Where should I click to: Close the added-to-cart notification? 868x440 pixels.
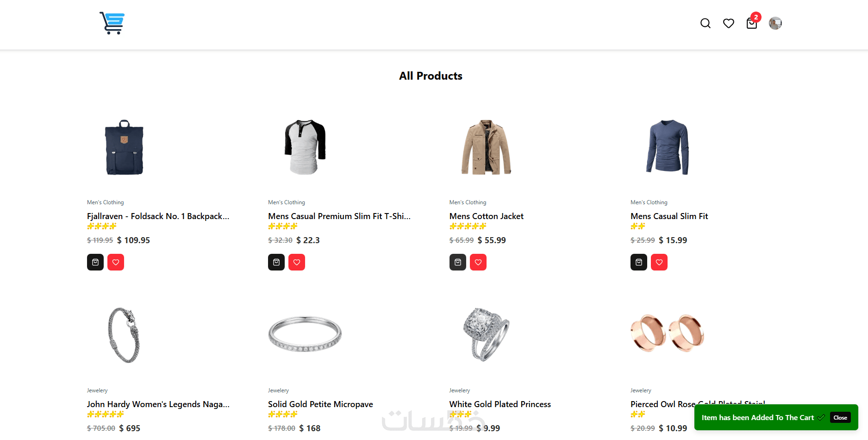click(840, 417)
